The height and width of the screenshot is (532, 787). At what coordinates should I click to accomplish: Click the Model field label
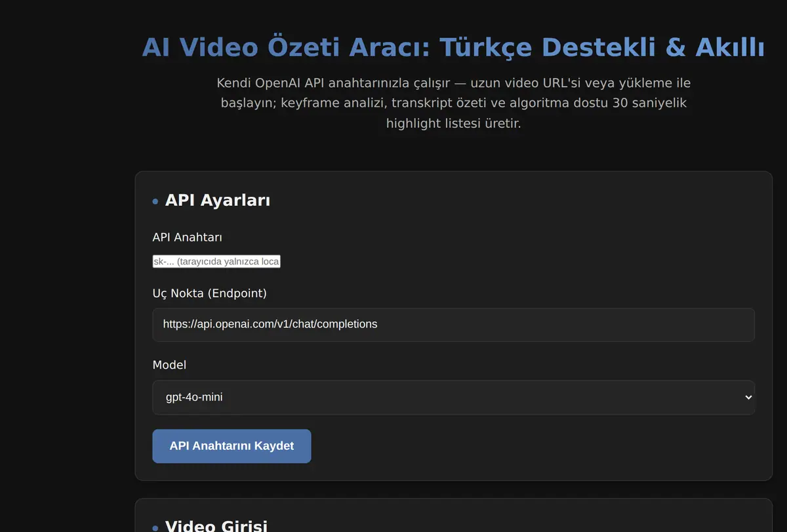[x=169, y=365]
